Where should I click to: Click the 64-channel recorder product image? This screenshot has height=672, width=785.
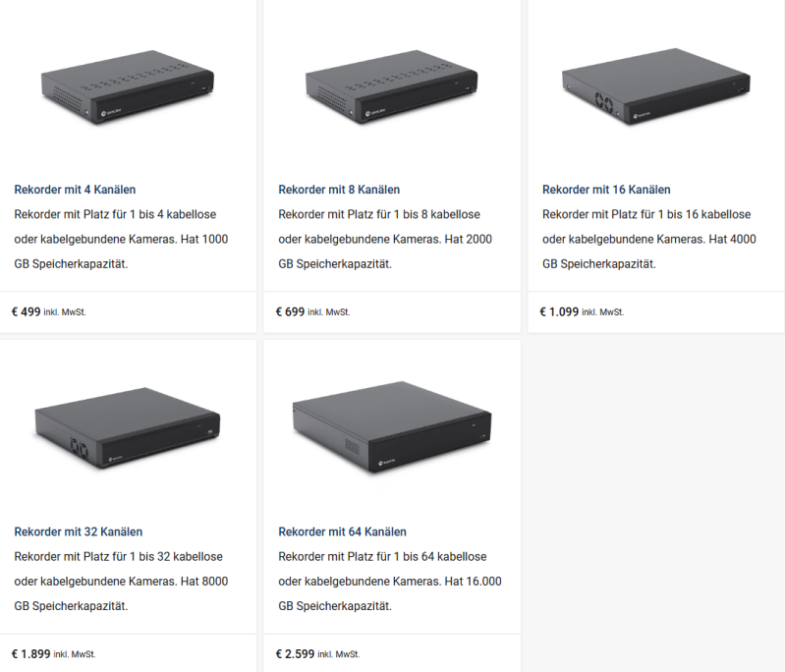click(x=391, y=426)
